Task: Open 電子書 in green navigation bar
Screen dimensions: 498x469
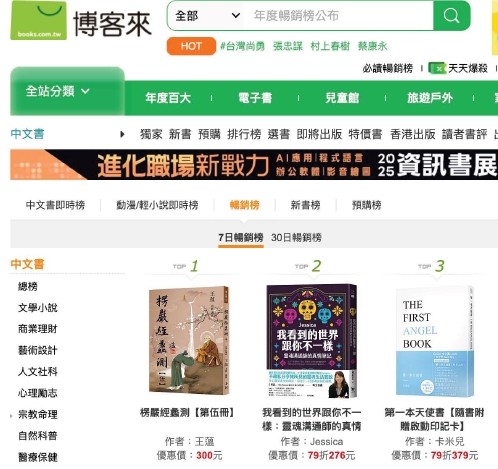Action: pyautogui.click(x=255, y=98)
